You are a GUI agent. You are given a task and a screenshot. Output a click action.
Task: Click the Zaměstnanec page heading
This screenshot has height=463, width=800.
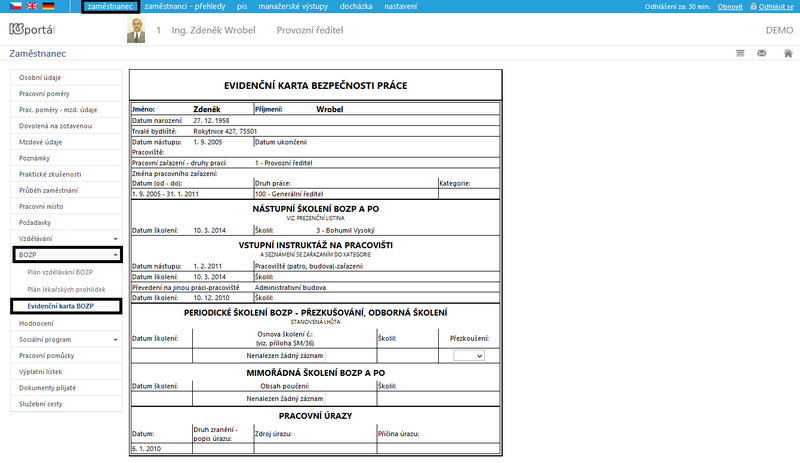coord(38,54)
